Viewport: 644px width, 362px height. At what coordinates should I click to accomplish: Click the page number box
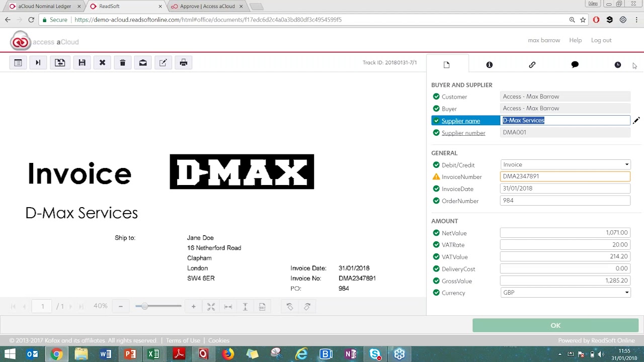click(42, 306)
